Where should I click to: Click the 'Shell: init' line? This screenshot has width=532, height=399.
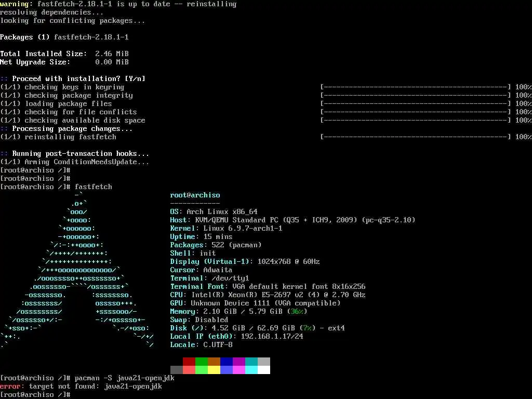[x=193, y=254]
